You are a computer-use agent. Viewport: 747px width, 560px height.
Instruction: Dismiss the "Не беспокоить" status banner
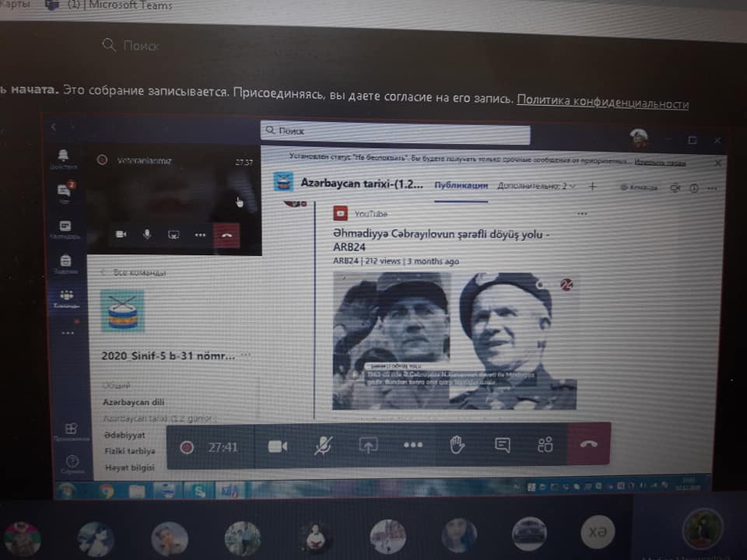click(x=718, y=163)
